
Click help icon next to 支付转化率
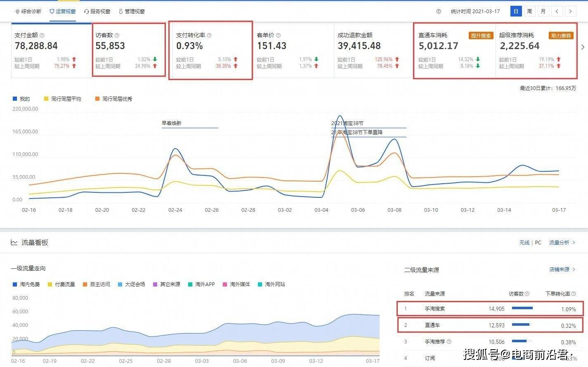tap(209, 36)
